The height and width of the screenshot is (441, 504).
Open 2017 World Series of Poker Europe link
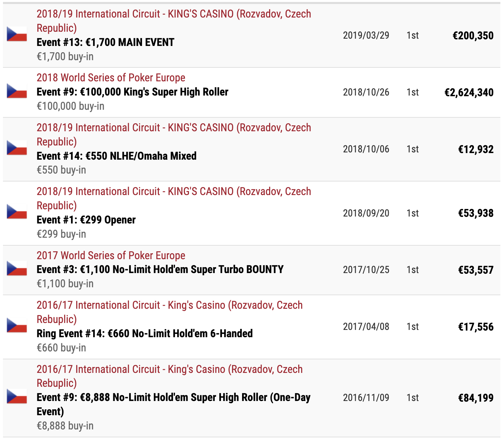(111, 256)
